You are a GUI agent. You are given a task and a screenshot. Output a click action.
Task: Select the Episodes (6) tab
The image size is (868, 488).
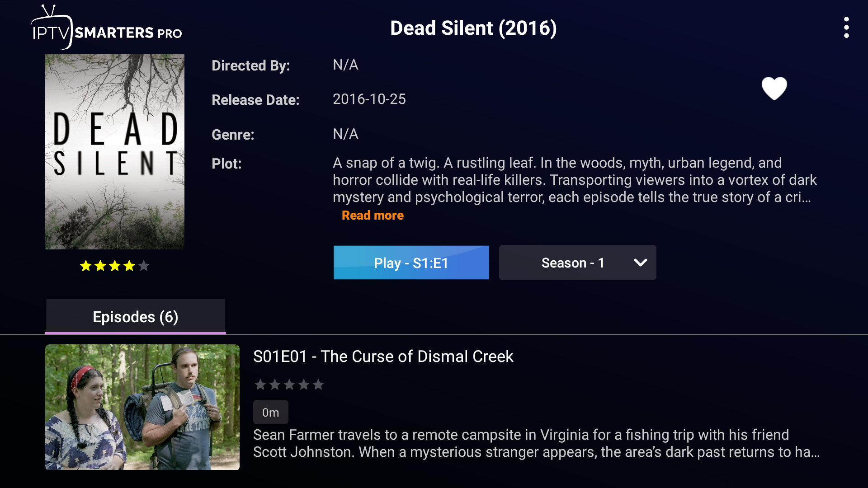pos(135,317)
